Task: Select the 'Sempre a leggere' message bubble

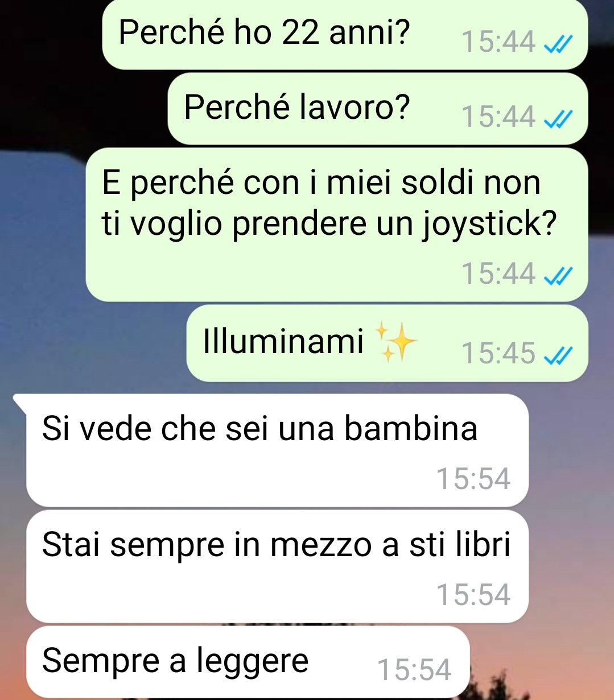Action: coord(248,662)
